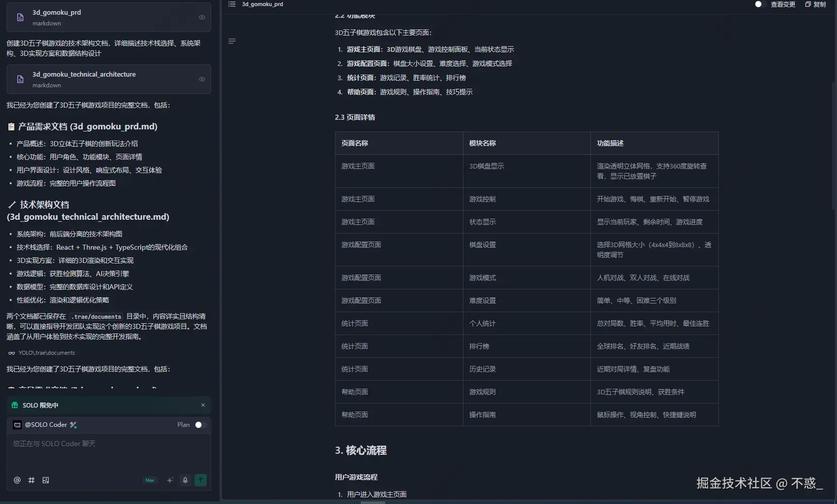
Task: Click the # context icon in chat input
Action: click(31, 480)
